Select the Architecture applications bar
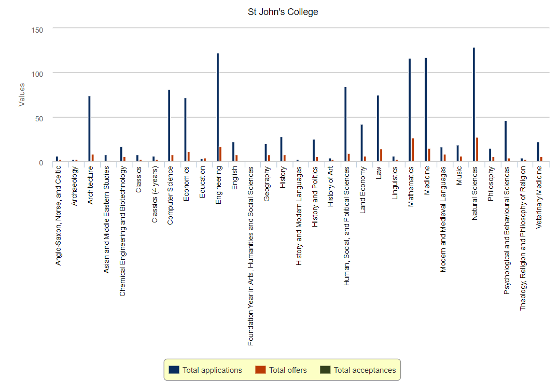Image resolution: width=559 pixels, height=392 pixels. (90, 129)
